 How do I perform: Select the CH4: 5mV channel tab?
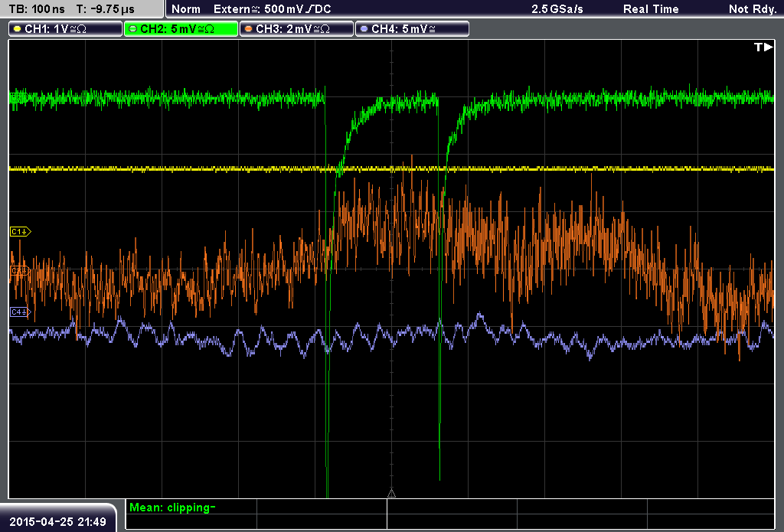pyautogui.click(x=412, y=29)
